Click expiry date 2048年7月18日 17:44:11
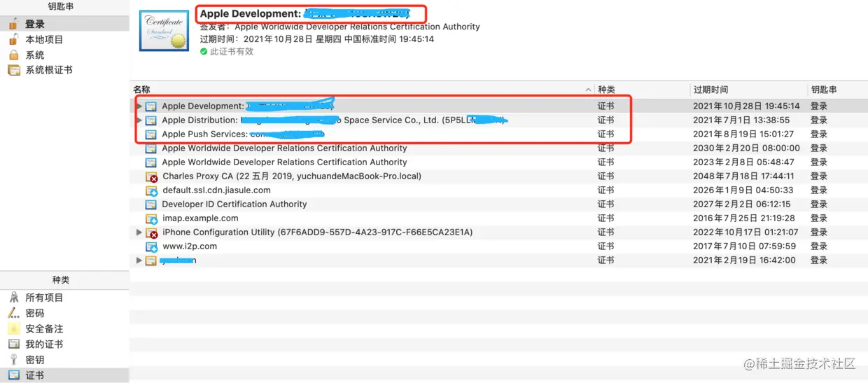The width and height of the screenshot is (868, 383). [743, 176]
